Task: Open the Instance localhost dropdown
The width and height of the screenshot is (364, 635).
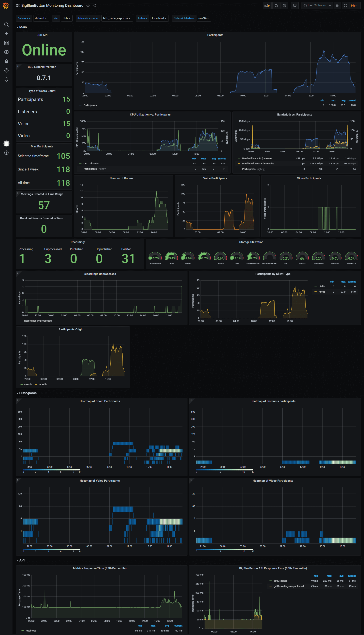Action: tap(159, 18)
